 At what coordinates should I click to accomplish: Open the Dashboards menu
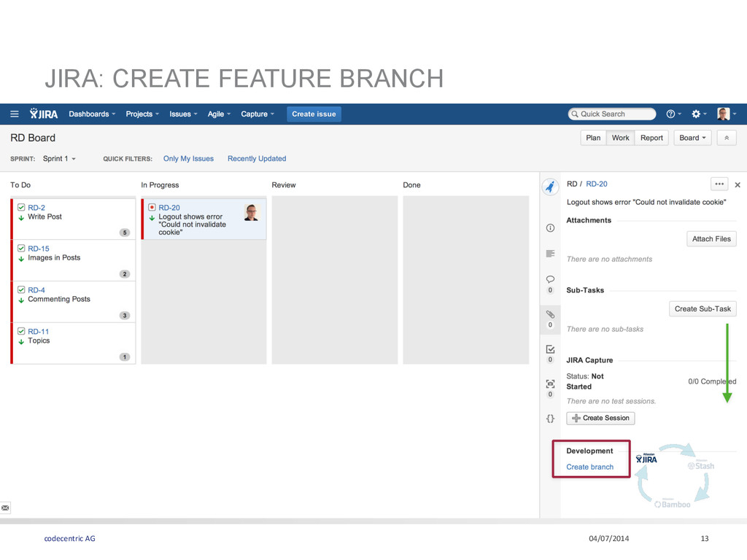click(x=92, y=114)
